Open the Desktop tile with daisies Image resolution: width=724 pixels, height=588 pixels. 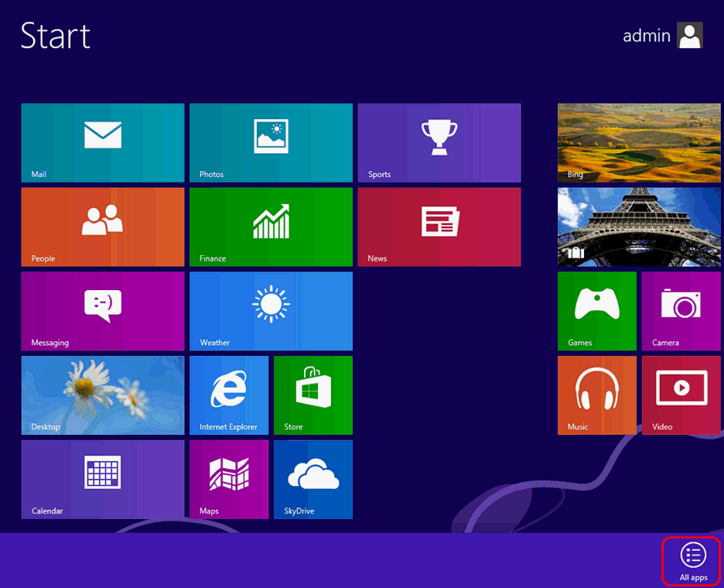(x=103, y=395)
